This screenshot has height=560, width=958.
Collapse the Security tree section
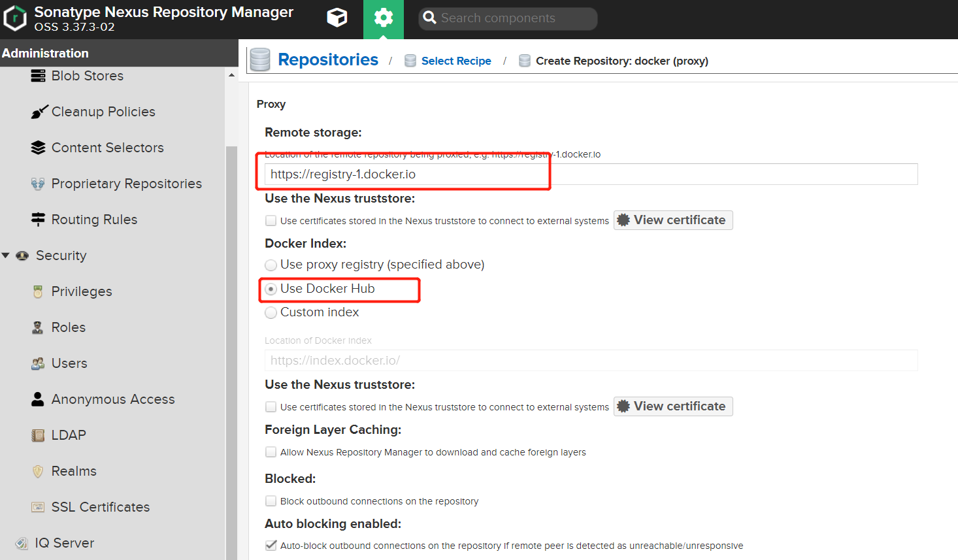[x=6, y=255]
